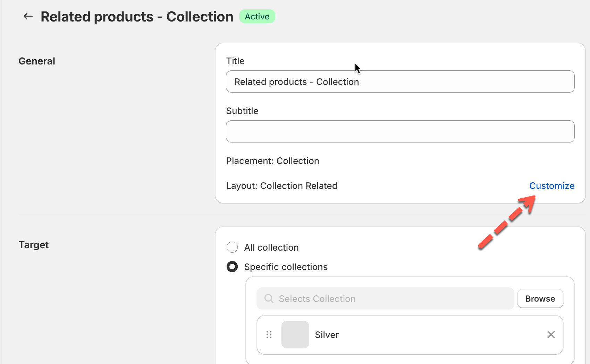
Task: Remove the Silver collection with X
Action: pyautogui.click(x=551, y=335)
